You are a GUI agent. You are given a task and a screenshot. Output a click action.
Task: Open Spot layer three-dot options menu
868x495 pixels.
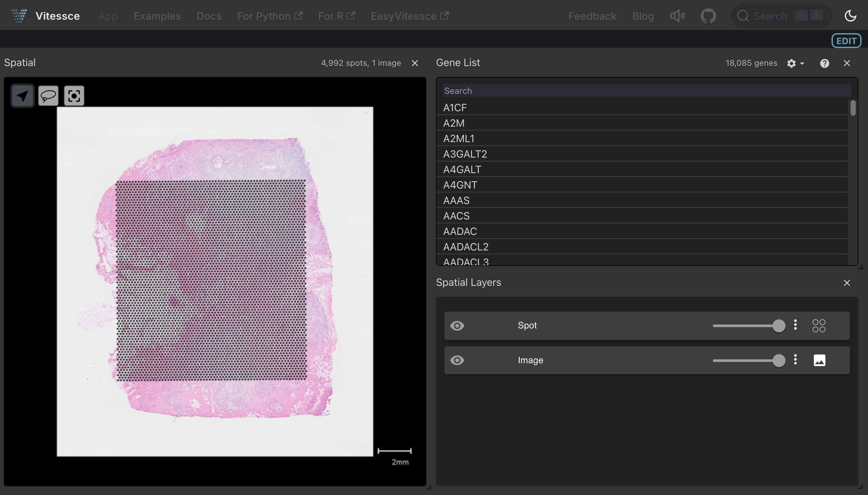point(795,325)
